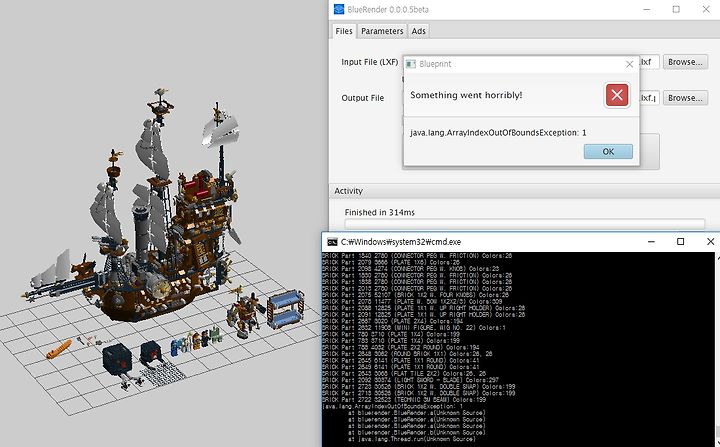720x447 pixels.
Task: Click the cmd.exe scrollbar
Action: 717,349
